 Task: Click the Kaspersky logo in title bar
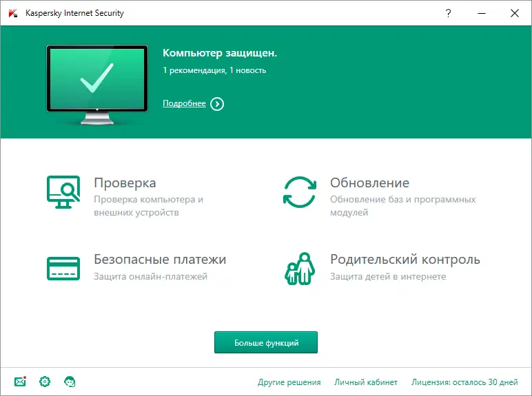pos(13,13)
